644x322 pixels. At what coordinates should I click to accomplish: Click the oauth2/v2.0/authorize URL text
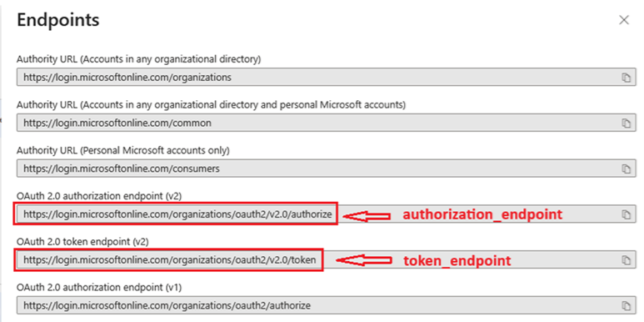coord(177,214)
